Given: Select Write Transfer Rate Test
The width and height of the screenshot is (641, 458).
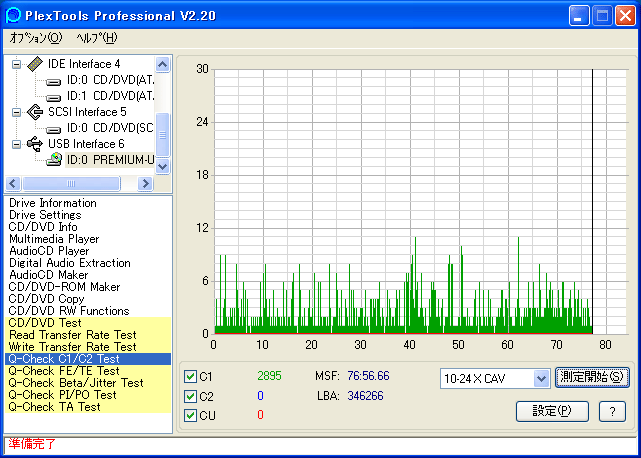Looking at the screenshot, I should pos(88,347).
